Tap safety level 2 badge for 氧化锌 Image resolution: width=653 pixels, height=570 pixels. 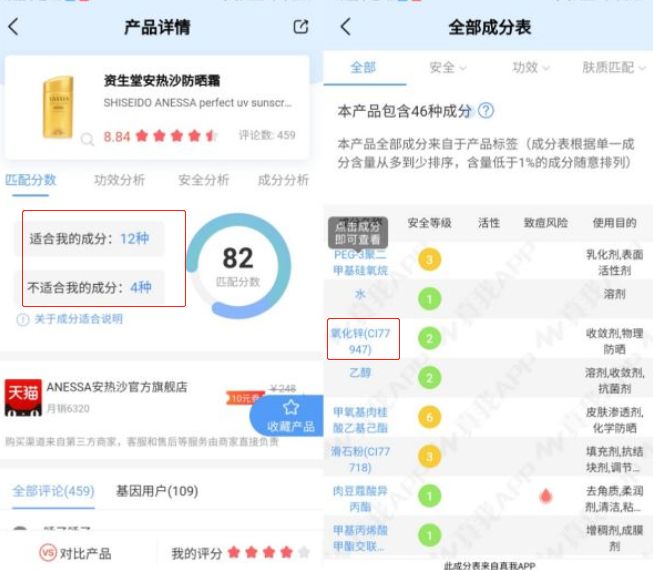tap(429, 338)
